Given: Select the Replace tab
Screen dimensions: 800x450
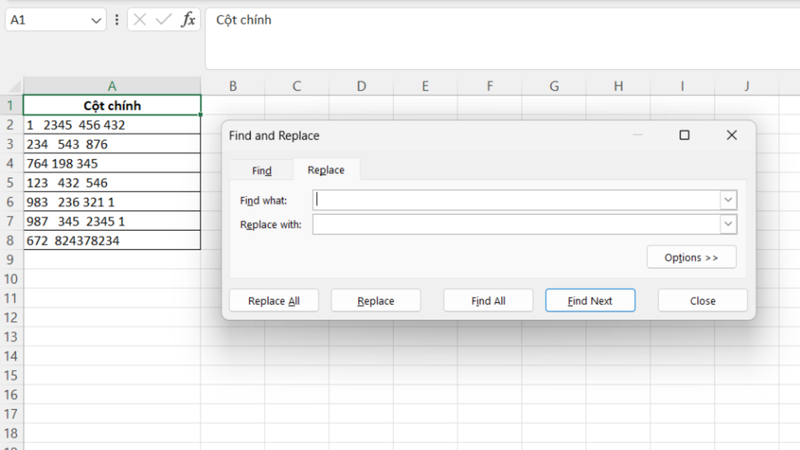Looking at the screenshot, I should 326,170.
